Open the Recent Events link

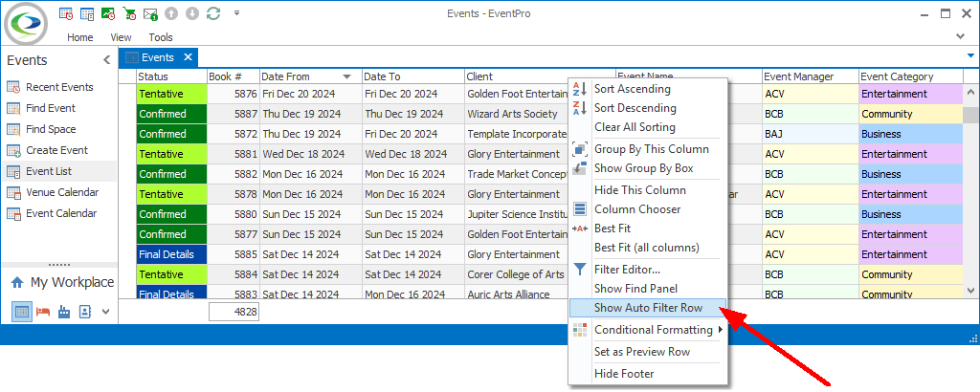[x=59, y=87]
